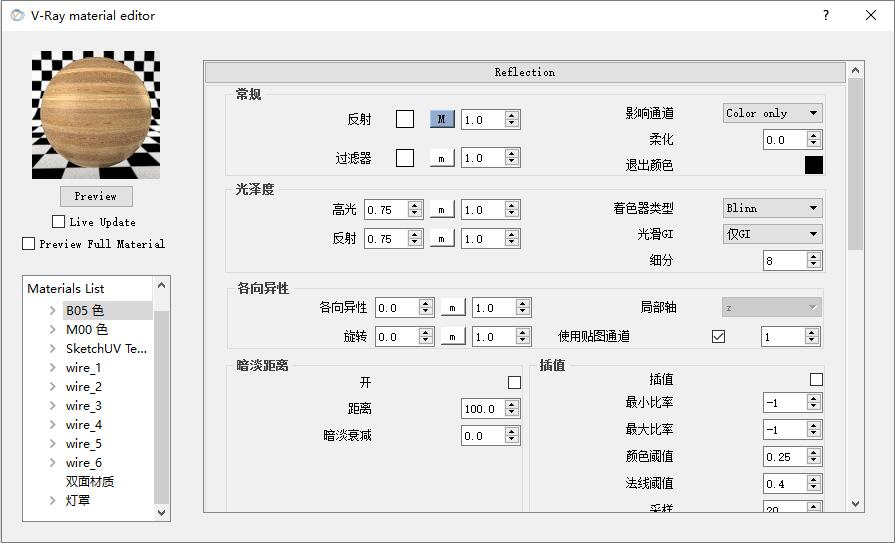Collapse the Reflection rollout header

[x=524, y=72]
